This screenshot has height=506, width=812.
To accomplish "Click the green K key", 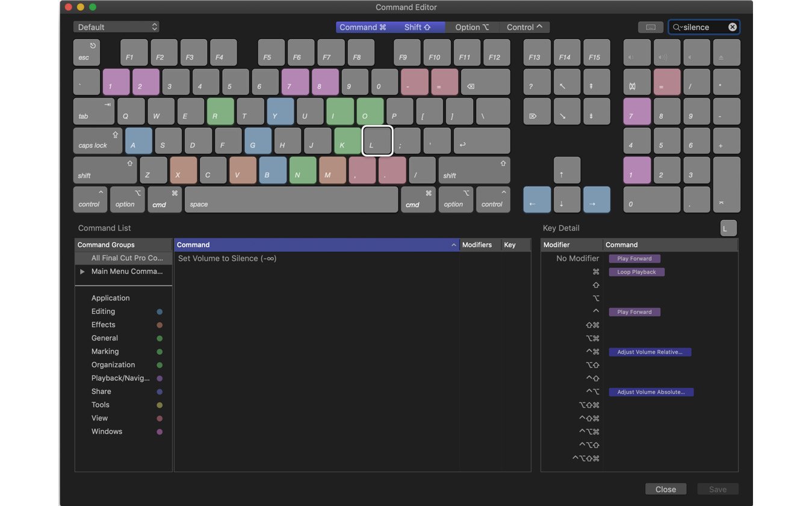I will (x=347, y=141).
